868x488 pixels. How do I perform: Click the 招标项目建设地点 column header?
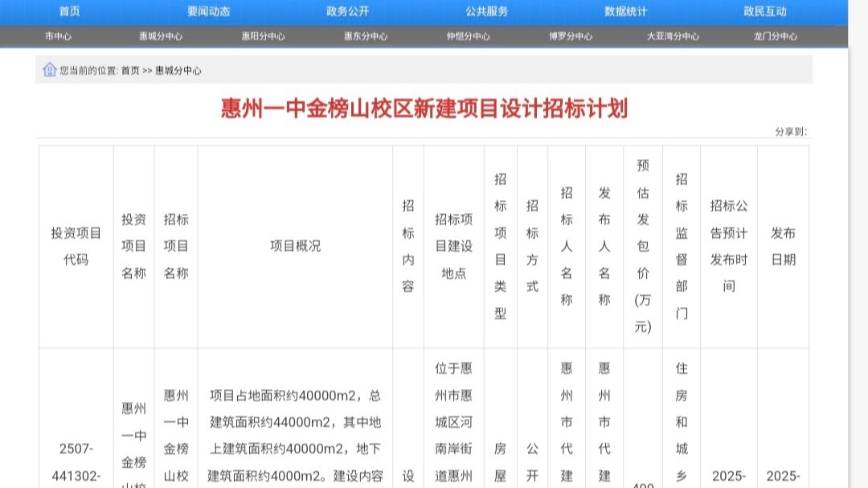[453, 247]
